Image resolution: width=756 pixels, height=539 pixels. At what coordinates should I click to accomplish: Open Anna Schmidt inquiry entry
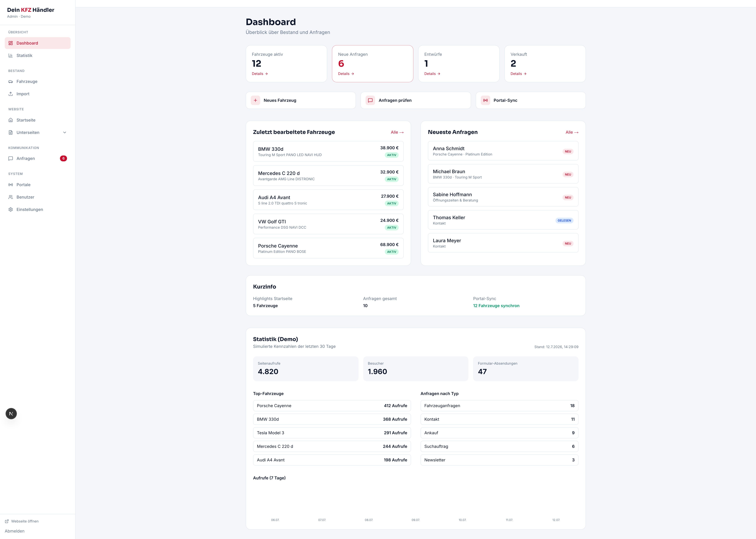[x=503, y=151]
